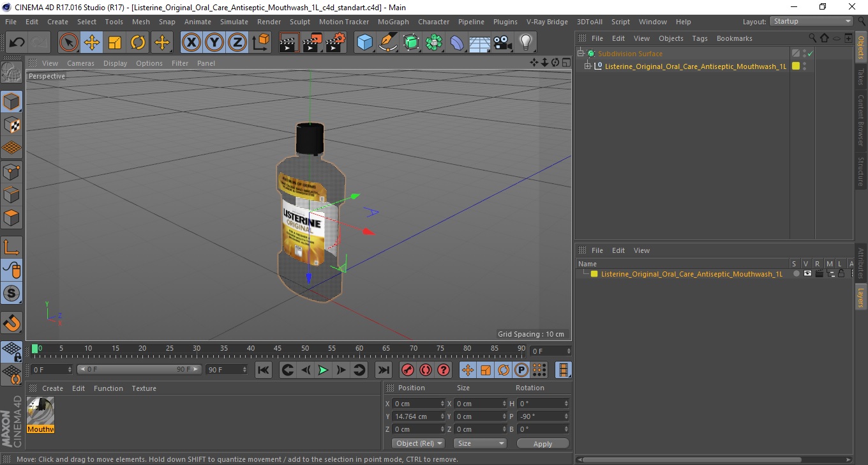Open the Content Browser vertical tab
The width and height of the screenshot is (868, 465).
click(x=861, y=120)
